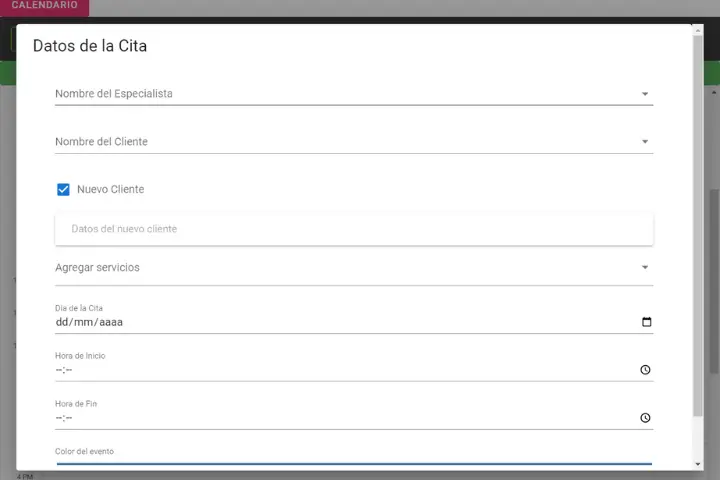Click the dialog scrollbar up arrow
The width and height of the screenshot is (720, 480).
point(698,30)
